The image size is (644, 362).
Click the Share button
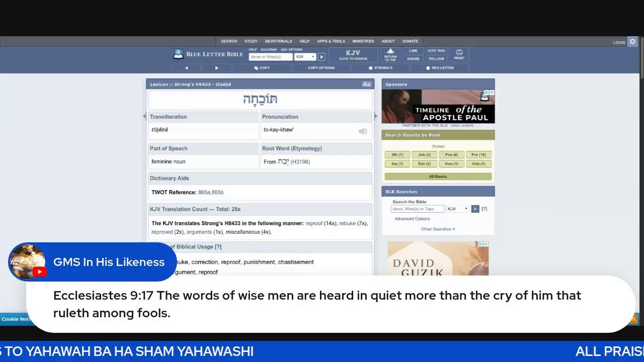[x=413, y=59]
